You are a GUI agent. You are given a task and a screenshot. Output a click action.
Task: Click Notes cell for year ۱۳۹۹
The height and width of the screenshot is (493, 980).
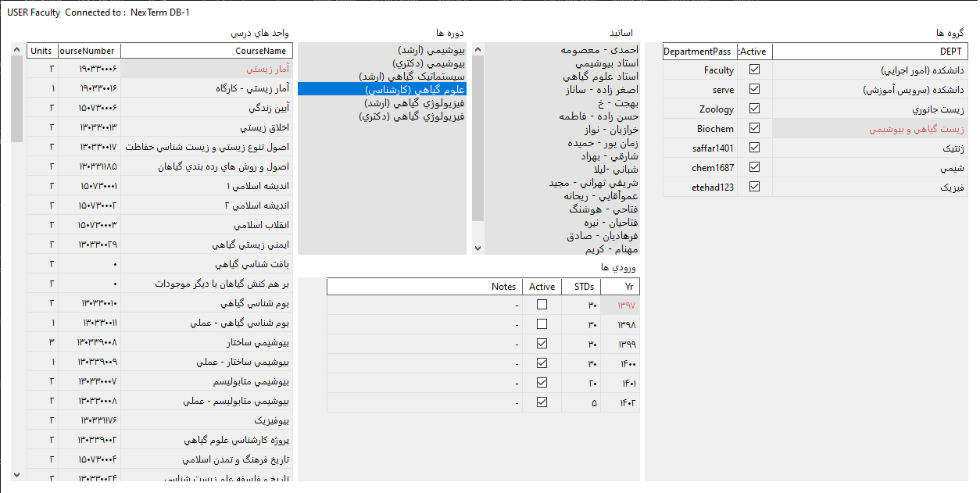click(x=424, y=344)
